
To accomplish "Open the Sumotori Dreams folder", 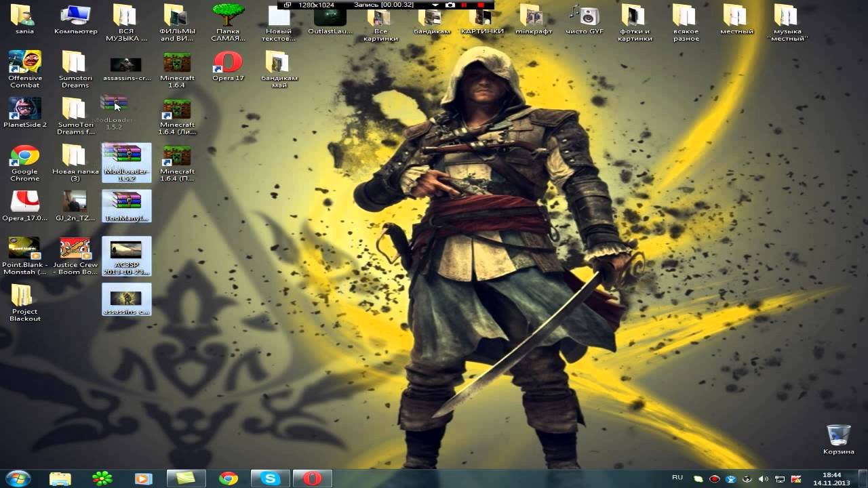I will [75, 69].
